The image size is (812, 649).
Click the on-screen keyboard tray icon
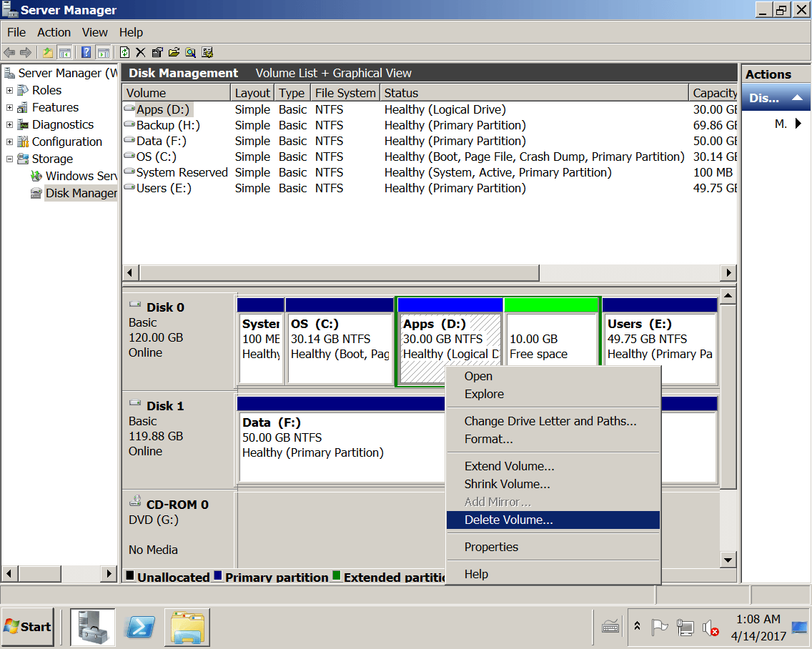[610, 628]
